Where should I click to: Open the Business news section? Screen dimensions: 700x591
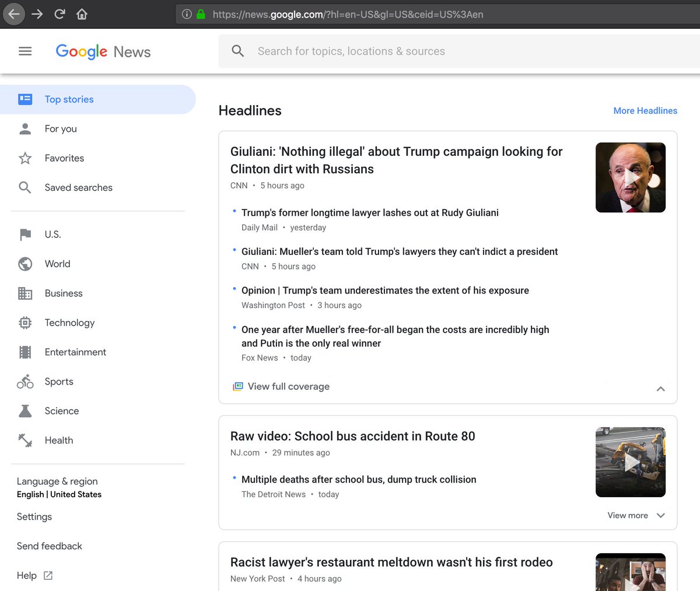[x=64, y=293]
